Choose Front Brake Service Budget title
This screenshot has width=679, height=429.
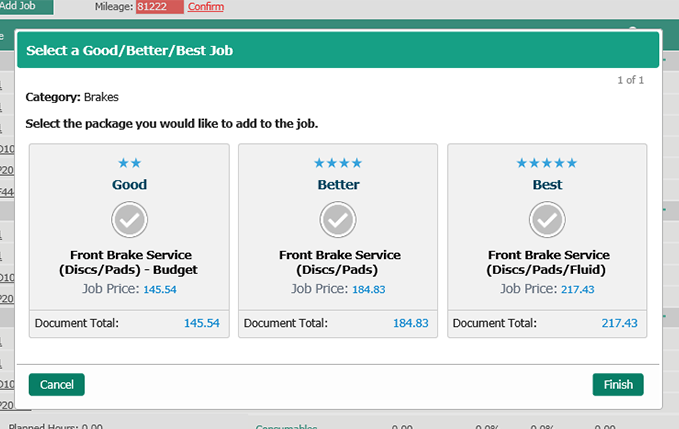click(x=130, y=262)
